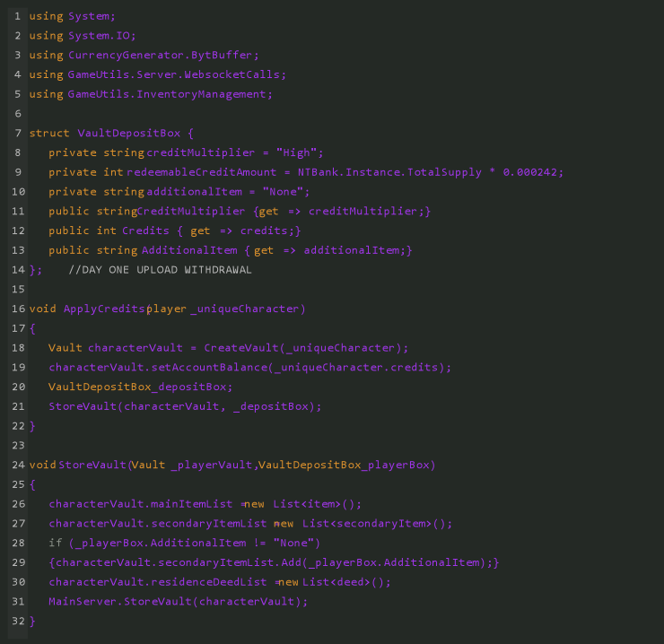Click line number 7 in the gutter
This screenshot has height=644, width=664.
pos(18,133)
